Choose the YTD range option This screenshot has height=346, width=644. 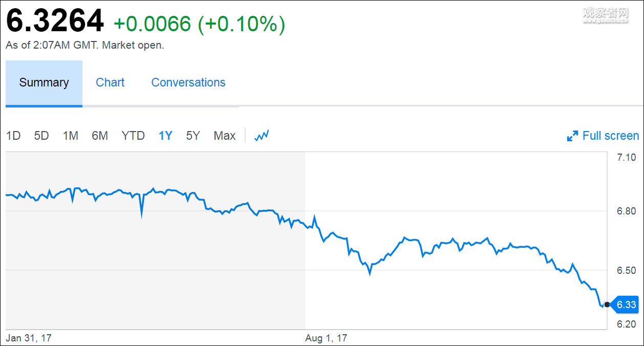coord(133,136)
